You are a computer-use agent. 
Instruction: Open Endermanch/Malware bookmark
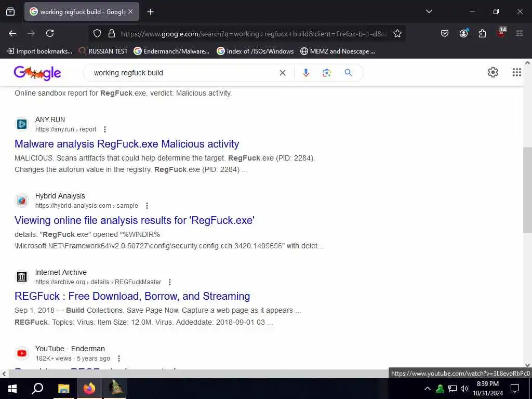(x=171, y=51)
